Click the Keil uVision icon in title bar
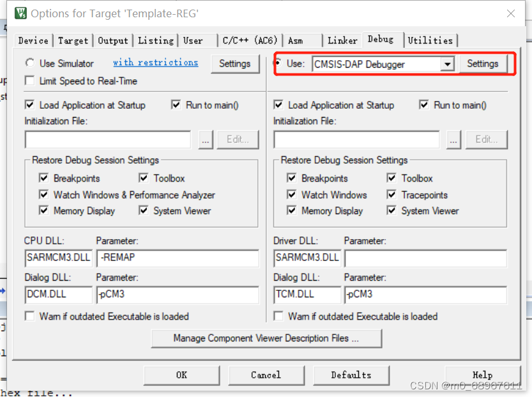Image resolution: width=532 pixels, height=397 pixels. coord(20,13)
